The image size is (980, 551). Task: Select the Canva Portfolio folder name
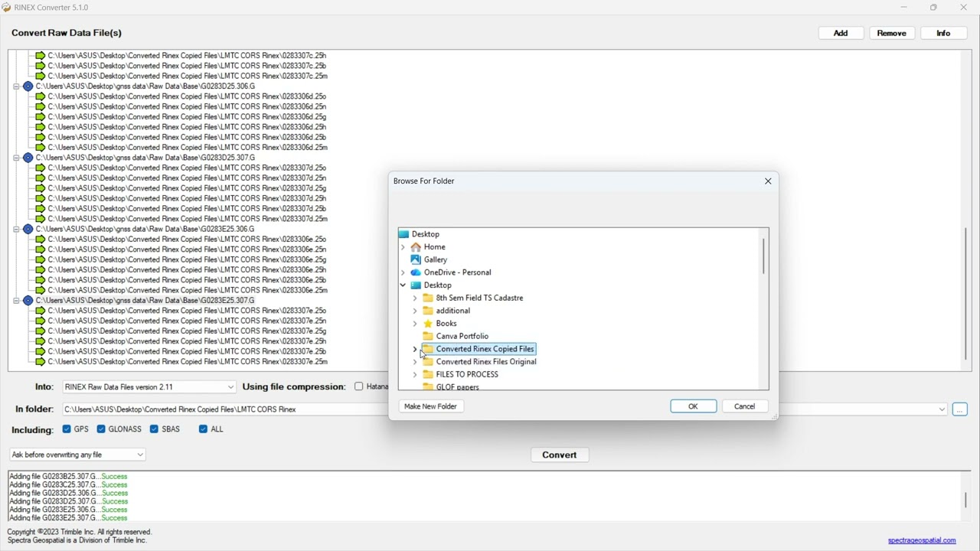(462, 336)
